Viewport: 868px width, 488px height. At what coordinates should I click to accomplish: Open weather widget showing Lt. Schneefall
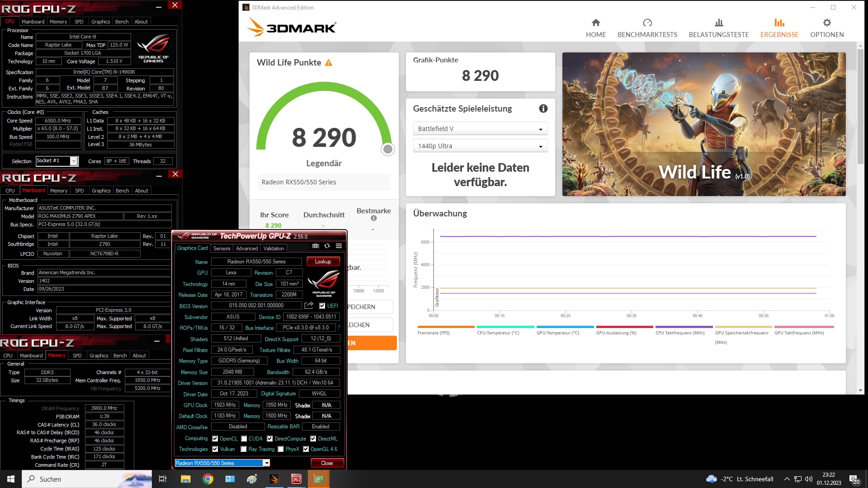click(x=740, y=479)
